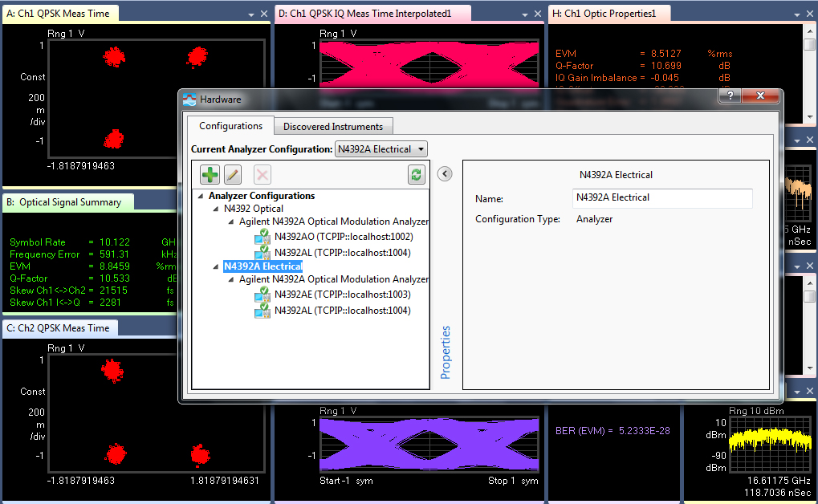Open trace A panel dropdown arrow
The height and width of the screenshot is (504, 818).
(251, 14)
